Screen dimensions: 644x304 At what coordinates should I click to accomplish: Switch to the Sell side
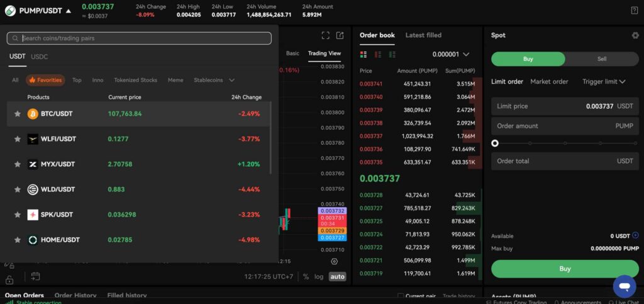[x=602, y=59]
